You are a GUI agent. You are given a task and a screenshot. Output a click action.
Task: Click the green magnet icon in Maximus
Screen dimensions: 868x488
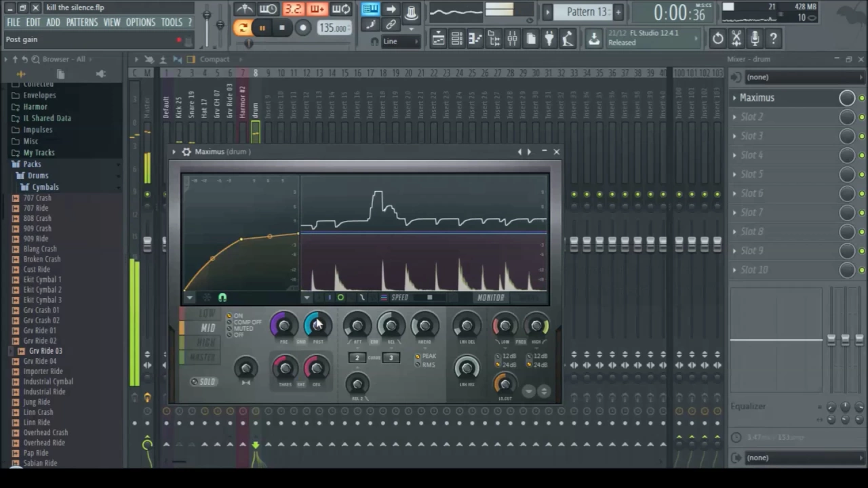click(x=222, y=298)
